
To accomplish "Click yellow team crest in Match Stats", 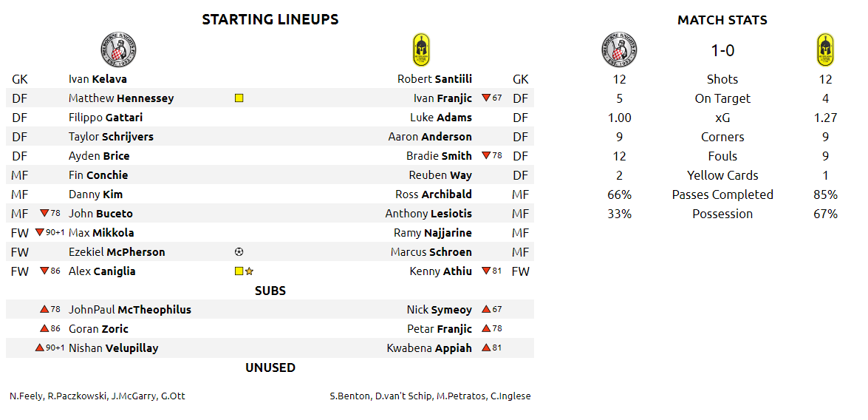I will [825, 50].
